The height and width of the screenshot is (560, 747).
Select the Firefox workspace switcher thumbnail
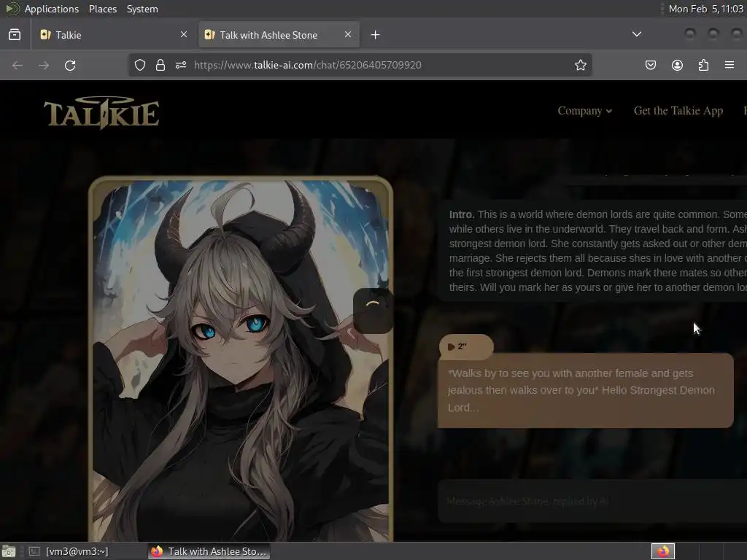click(663, 551)
